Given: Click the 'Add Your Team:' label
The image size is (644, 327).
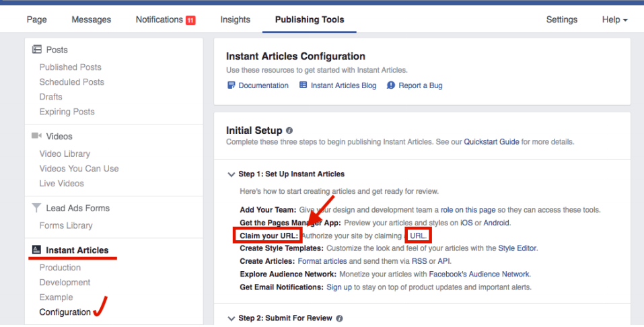Looking at the screenshot, I should pyautogui.click(x=268, y=210).
